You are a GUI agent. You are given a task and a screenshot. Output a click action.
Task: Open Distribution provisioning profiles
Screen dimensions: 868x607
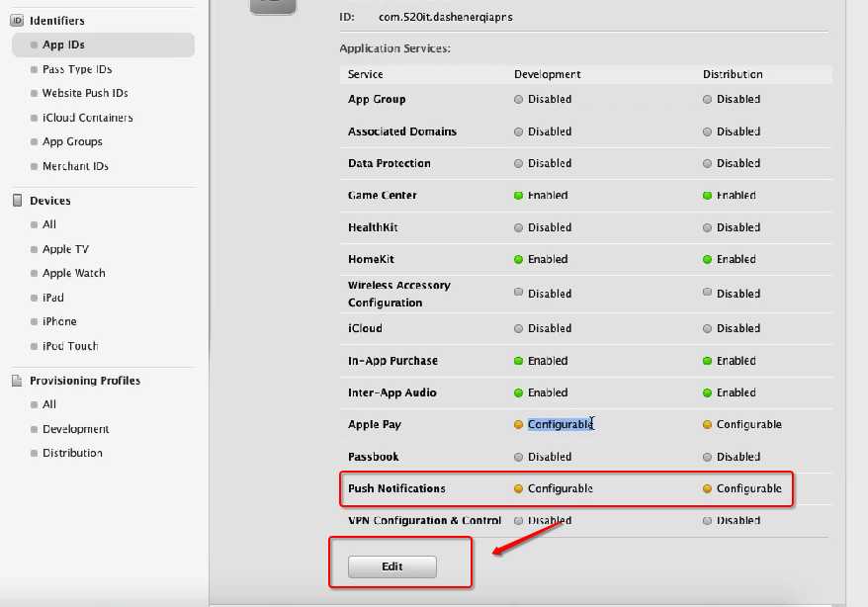pyautogui.click(x=72, y=453)
